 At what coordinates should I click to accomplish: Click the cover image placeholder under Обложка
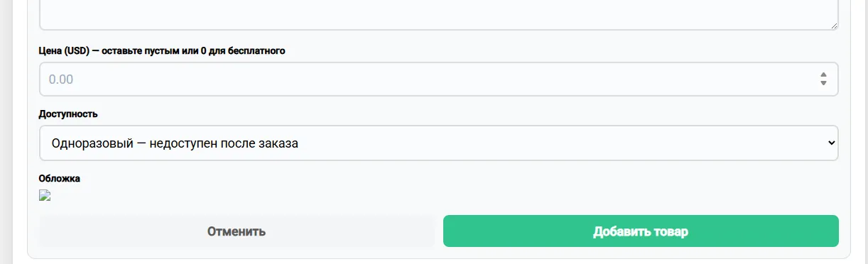point(45,196)
